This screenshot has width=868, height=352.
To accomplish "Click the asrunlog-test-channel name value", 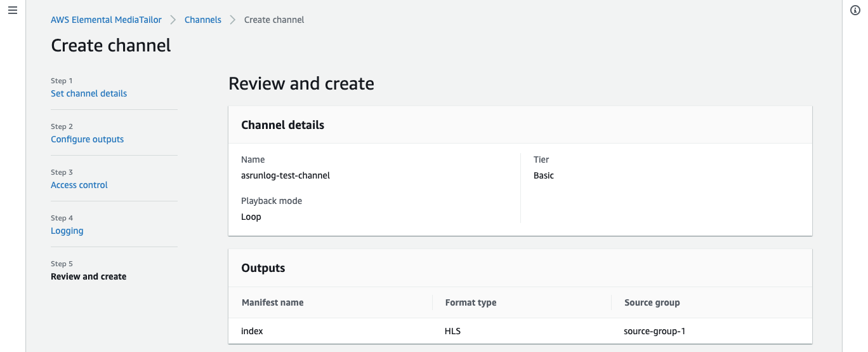I will [286, 175].
